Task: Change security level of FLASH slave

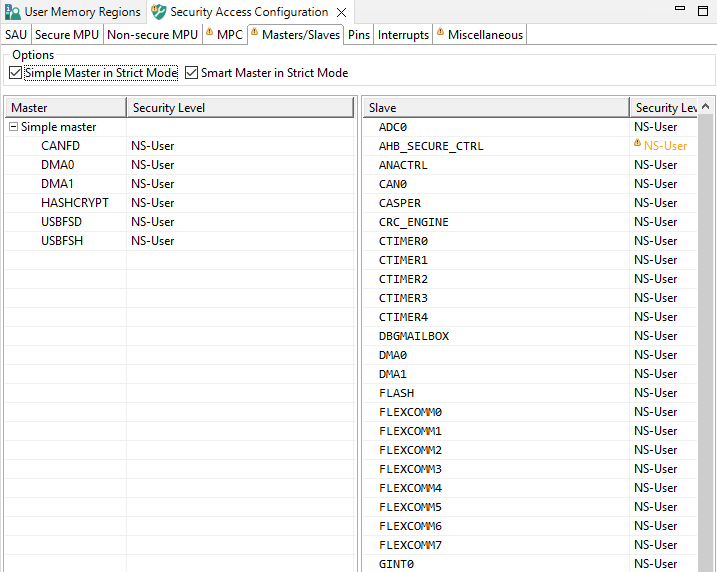Action: (655, 393)
